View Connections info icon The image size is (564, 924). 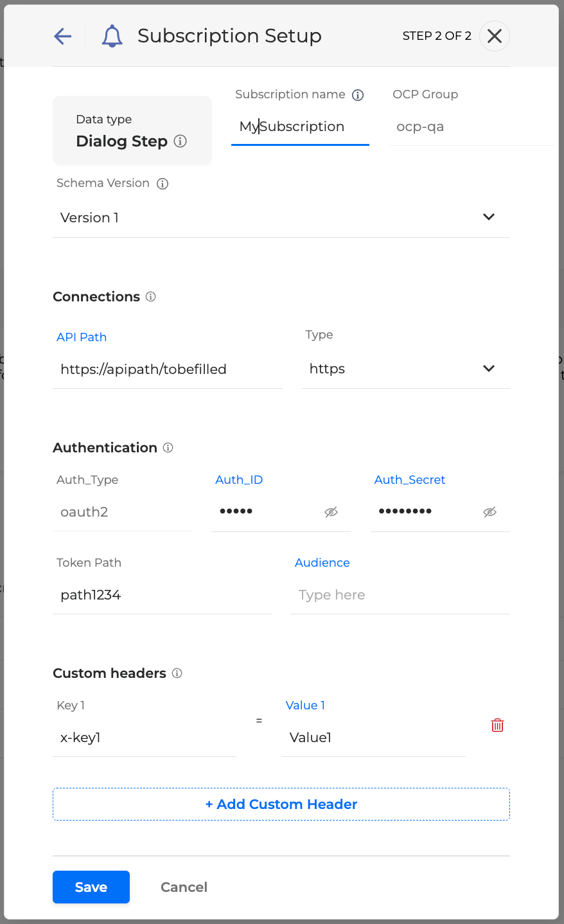coord(151,297)
